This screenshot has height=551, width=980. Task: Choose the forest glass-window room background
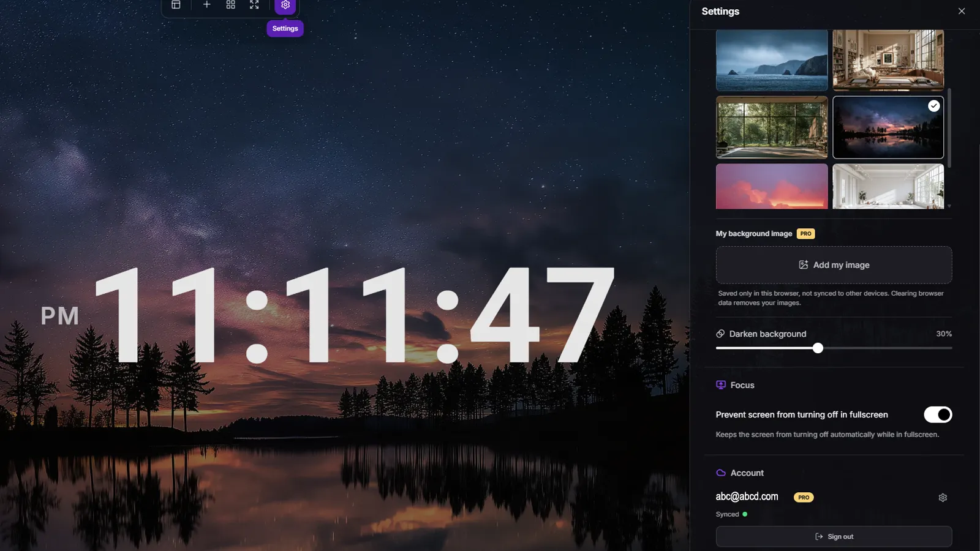coord(772,127)
